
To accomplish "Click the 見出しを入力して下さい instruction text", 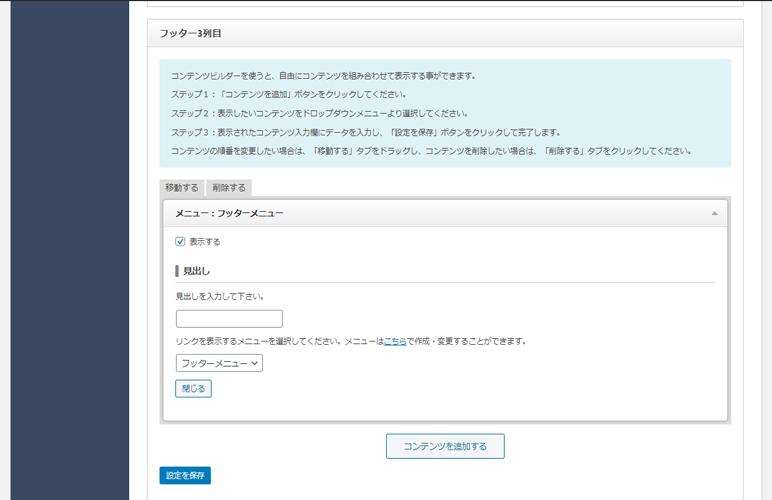I will (220, 297).
